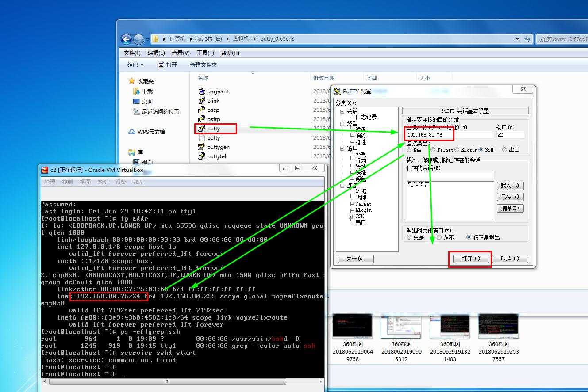Expand the SSH tree node
Viewport: 588px width, 392px height.
pyautogui.click(x=351, y=217)
